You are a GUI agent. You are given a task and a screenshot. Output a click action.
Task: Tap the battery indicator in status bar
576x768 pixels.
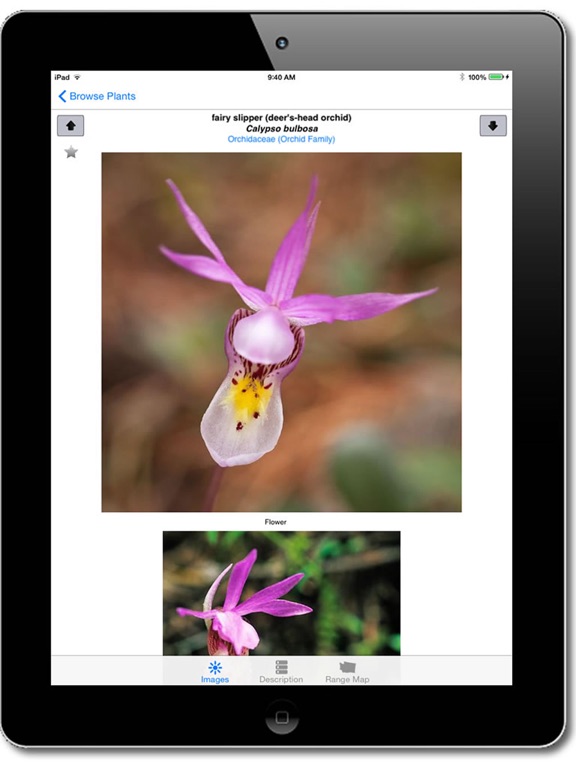click(x=496, y=77)
